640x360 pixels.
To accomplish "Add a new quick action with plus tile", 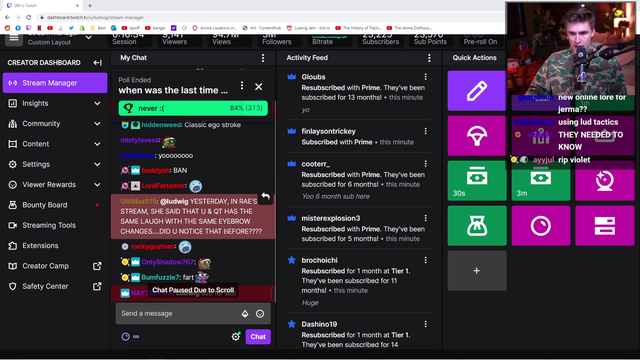I will [477, 271].
